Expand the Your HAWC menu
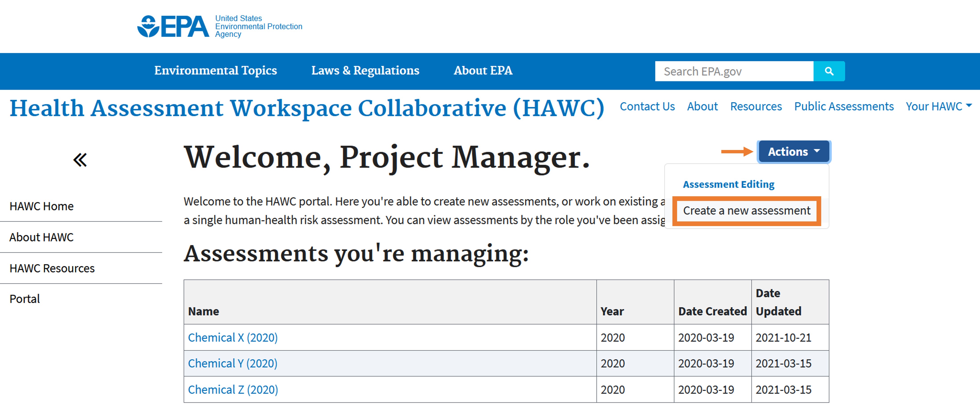The height and width of the screenshot is (409, 980). pyautogui.click(x=938, y=106)
